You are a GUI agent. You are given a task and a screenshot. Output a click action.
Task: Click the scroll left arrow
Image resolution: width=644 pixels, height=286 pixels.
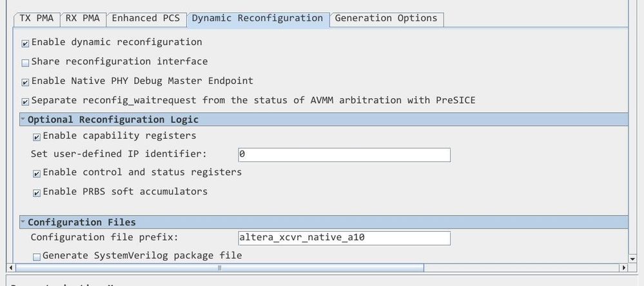10,268
